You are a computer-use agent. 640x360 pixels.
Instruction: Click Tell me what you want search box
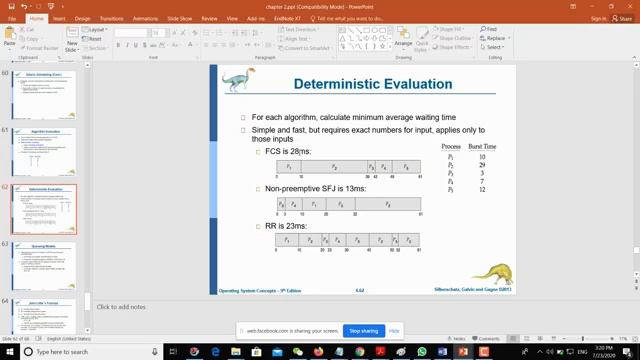pos(347,19)
